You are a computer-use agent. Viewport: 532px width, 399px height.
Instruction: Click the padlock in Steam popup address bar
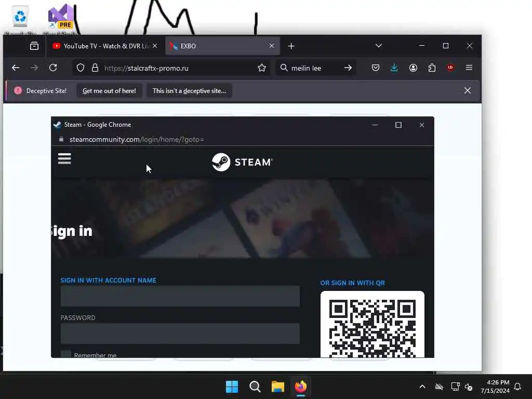pos(61,139)
